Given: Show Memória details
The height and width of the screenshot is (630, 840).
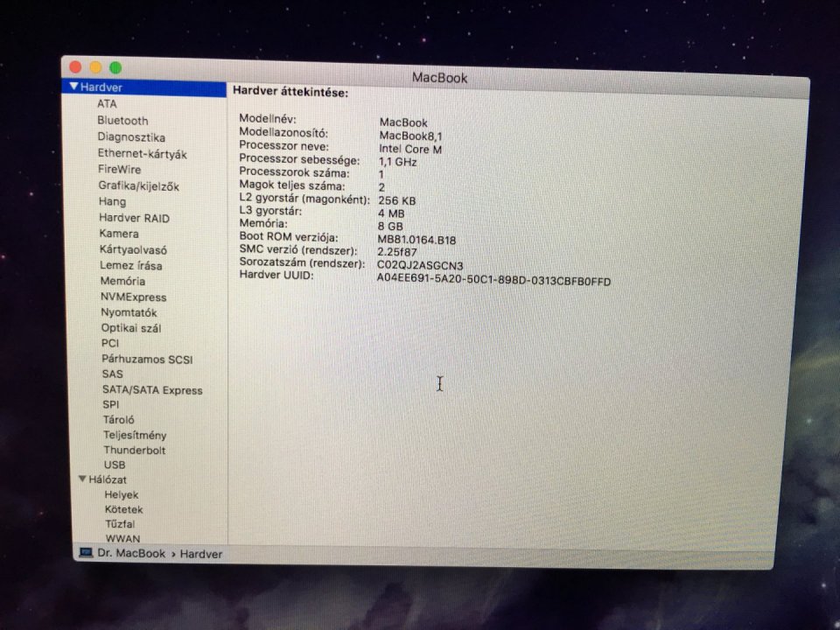Looking at the screenshot, I should point(122,281).
